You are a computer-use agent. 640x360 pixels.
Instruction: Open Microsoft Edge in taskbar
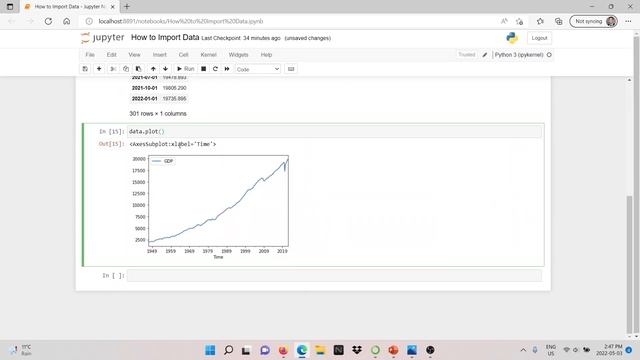click(302, 350)
